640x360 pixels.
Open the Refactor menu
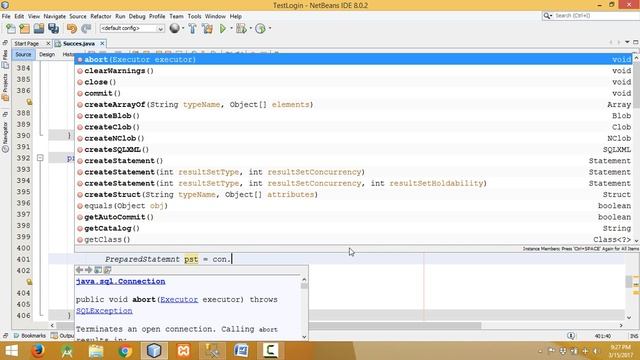(101, 16)
